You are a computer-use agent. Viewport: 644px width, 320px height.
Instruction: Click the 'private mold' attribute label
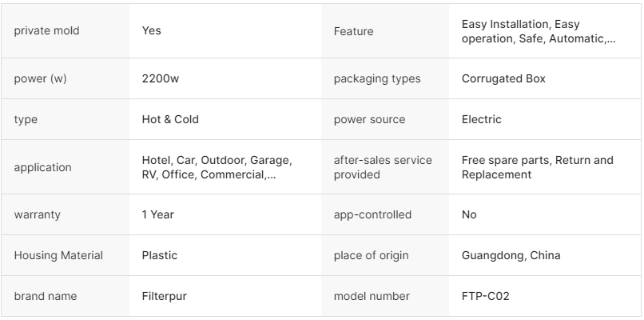46,31
